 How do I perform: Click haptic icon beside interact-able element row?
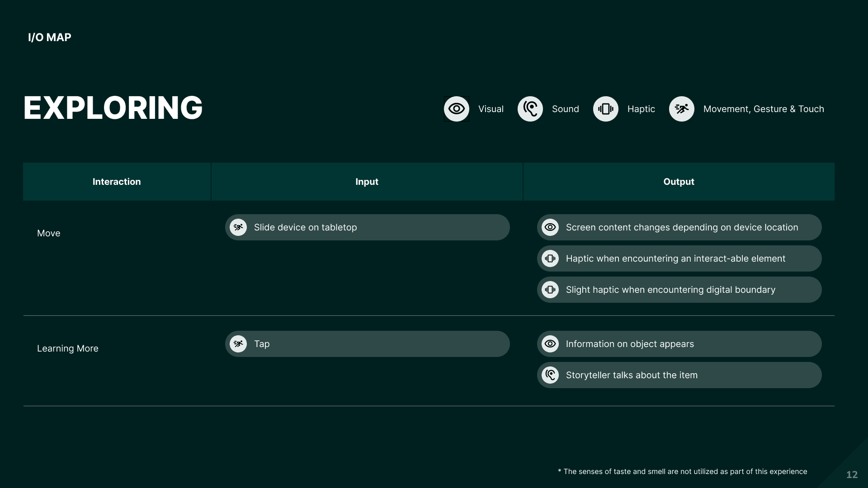(x=550, y=258)
